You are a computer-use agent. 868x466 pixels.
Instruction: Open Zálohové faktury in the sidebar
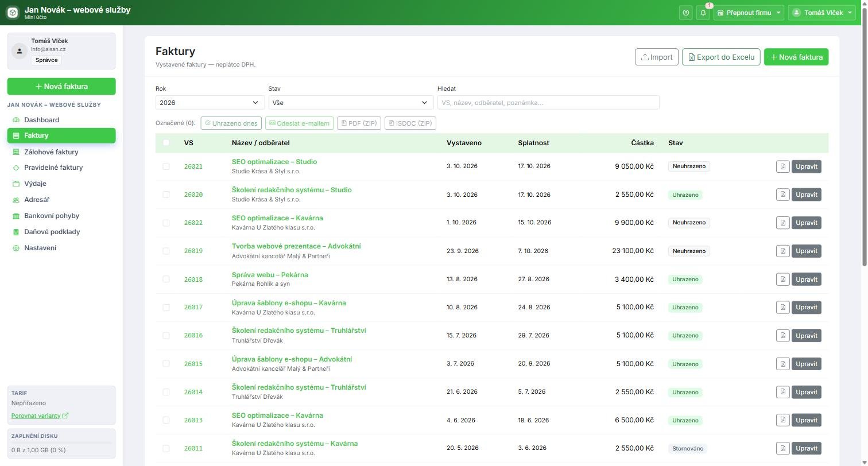(61, 152)
